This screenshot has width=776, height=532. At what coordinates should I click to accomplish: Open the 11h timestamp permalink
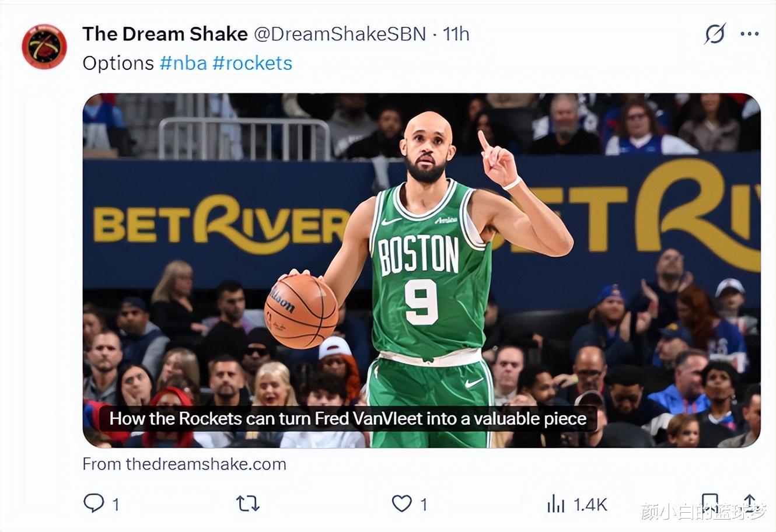[x=456, y=34]
